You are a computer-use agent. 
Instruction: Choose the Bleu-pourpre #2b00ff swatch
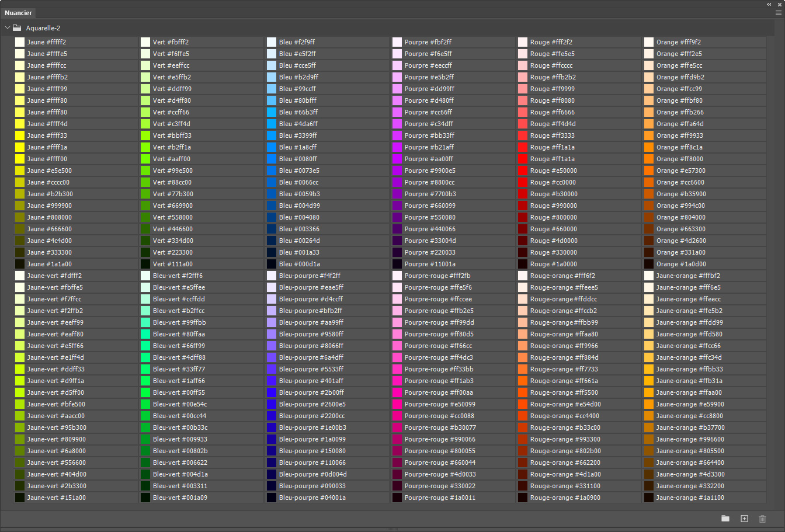[272, 392]
